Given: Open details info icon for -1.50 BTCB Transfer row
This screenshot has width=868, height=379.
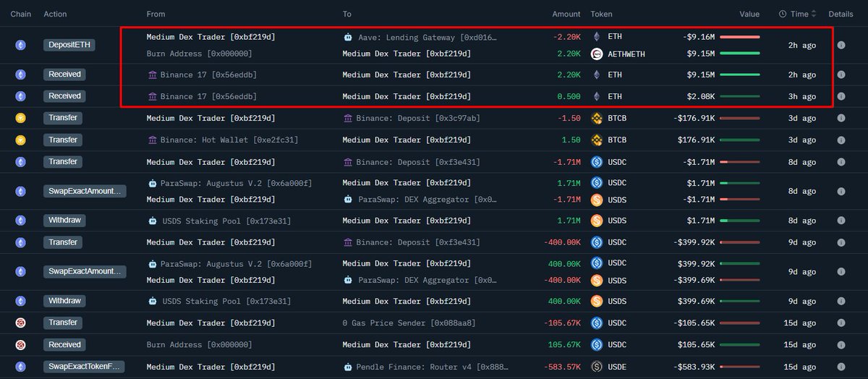Looking at the screenshot, I should pos(841,118).
